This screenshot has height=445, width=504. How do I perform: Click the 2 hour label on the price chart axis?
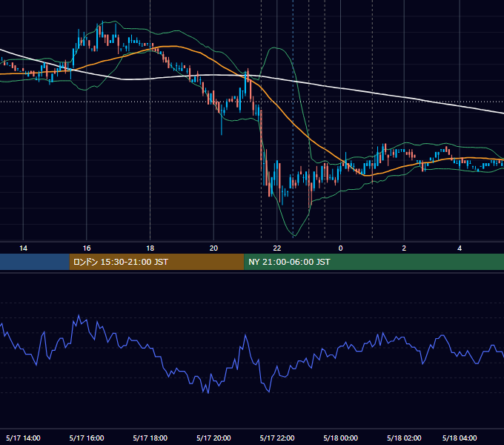coord(404,248)
